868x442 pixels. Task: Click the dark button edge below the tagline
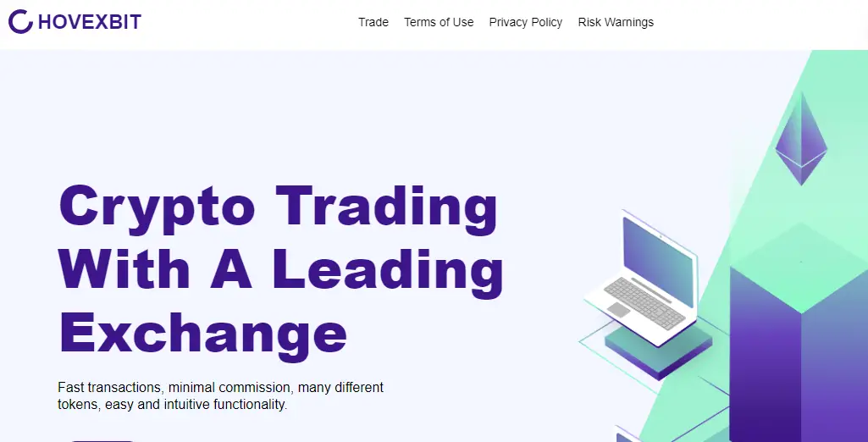pyautogui.click(x=102, y=440)
